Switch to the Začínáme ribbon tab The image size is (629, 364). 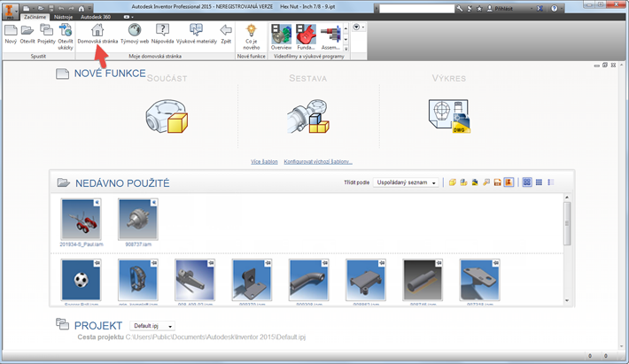pyautogui.click(x=35, y=17)
